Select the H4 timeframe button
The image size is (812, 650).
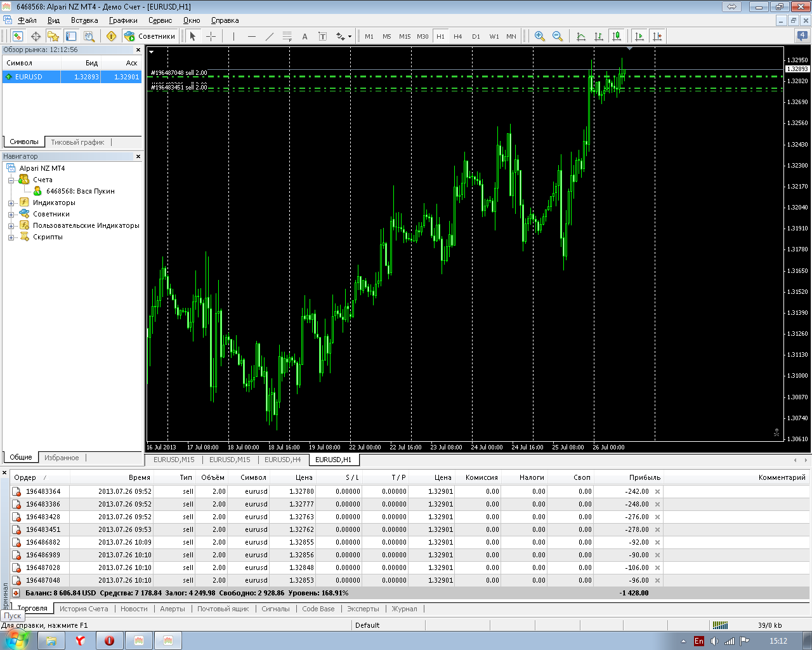pyautogui.click(x=458, y=36)
